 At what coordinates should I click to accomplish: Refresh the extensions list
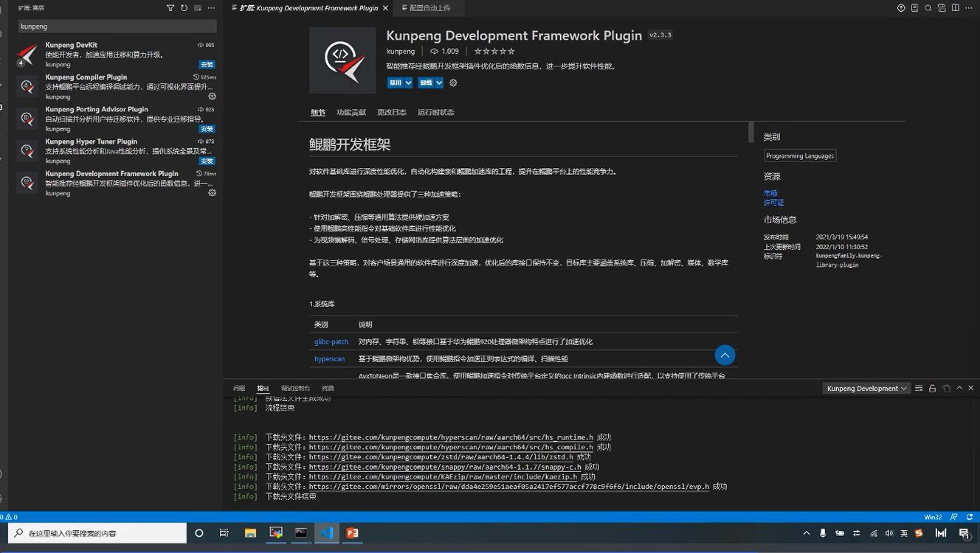(x=184, y=8)
